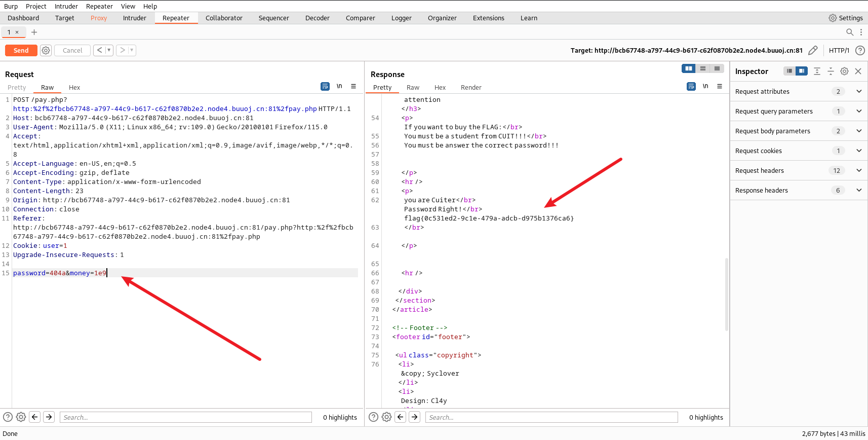Open tab bar three-dot options menu
The image size is (868, 440).
coord(861,32)
